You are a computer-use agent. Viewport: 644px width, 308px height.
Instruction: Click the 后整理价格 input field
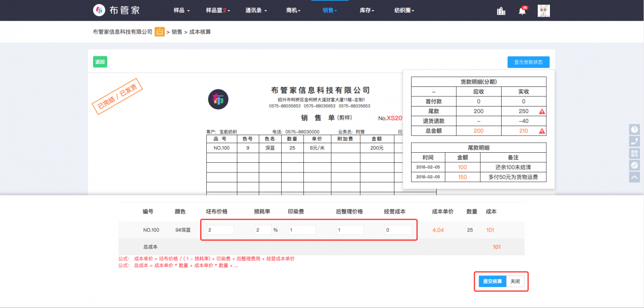point(350,230)
